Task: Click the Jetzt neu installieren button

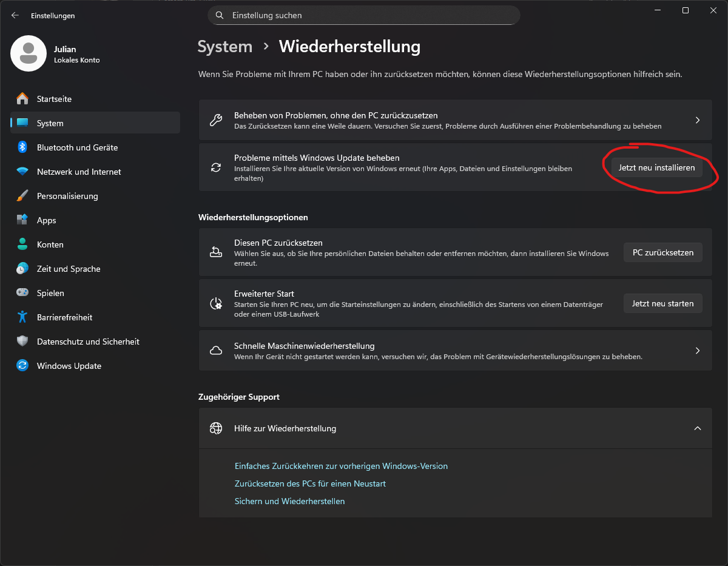Action: coord(656,167)
